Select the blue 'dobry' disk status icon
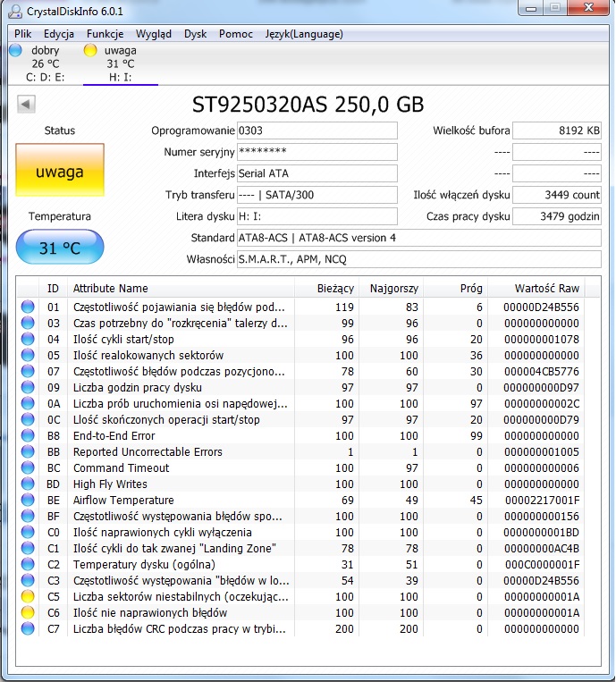The height and width of the screenshot is (682, 616). (x=16, y=50)
